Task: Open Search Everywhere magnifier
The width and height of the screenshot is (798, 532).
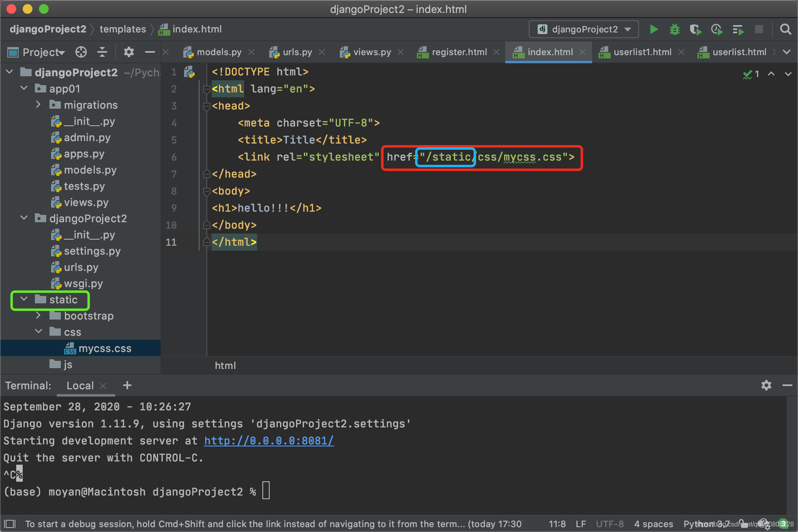Action: [x=785, y=29]
